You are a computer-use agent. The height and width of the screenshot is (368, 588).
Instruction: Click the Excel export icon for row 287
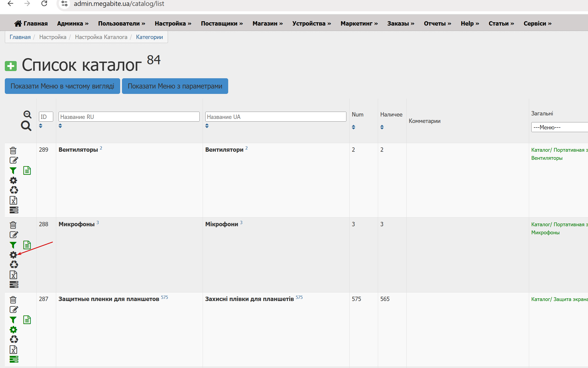[13, 349]
